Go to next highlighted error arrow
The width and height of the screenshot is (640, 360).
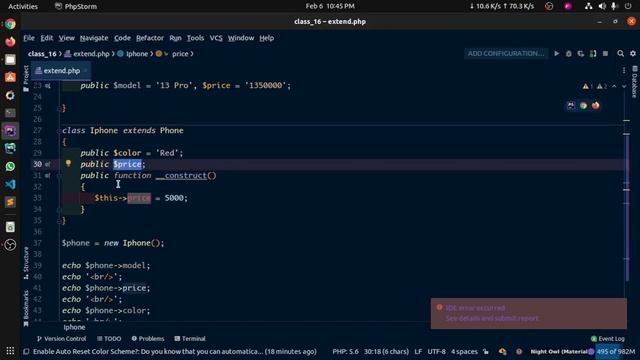[624, 86]
